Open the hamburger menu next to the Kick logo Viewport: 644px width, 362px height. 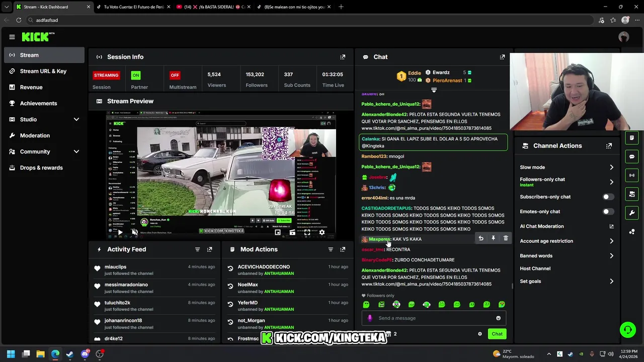pyautogui.click(x=12, y=37)
